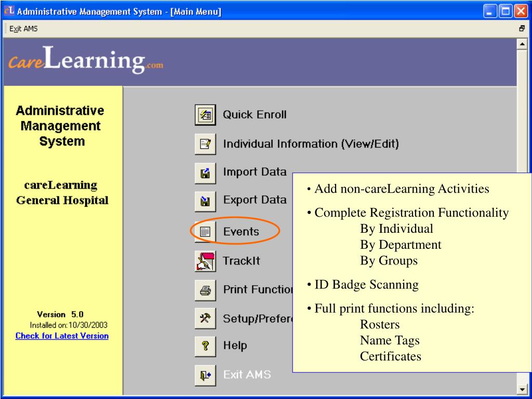
Task: Click the Administrative Management System heading
Action: click(60, 126)
